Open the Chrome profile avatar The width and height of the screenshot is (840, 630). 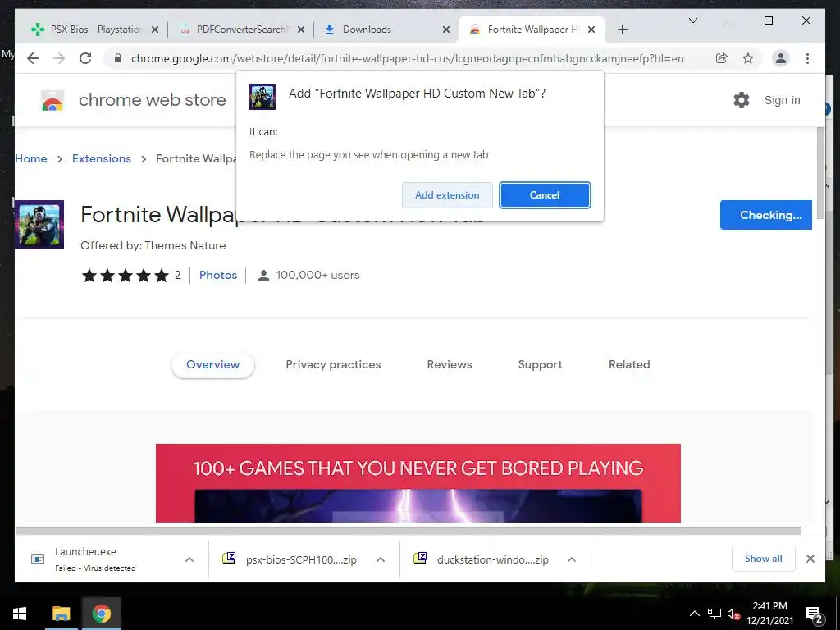(x=781, y=58)
